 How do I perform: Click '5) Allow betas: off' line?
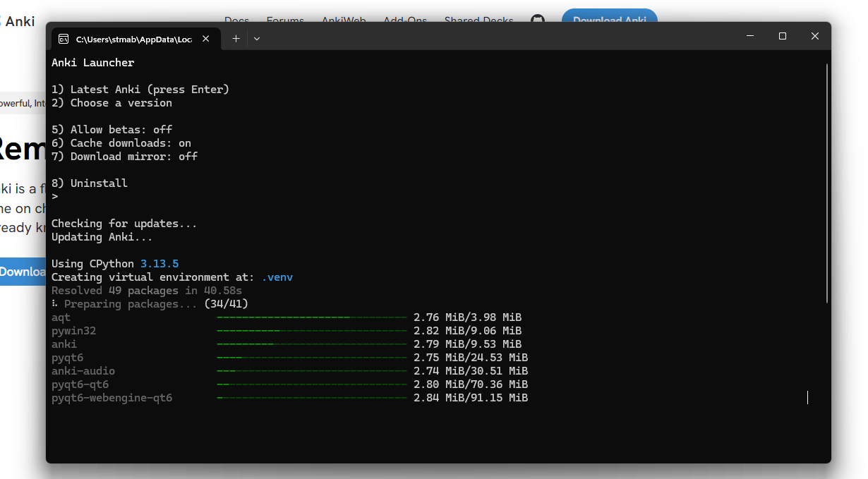point(111,130)
